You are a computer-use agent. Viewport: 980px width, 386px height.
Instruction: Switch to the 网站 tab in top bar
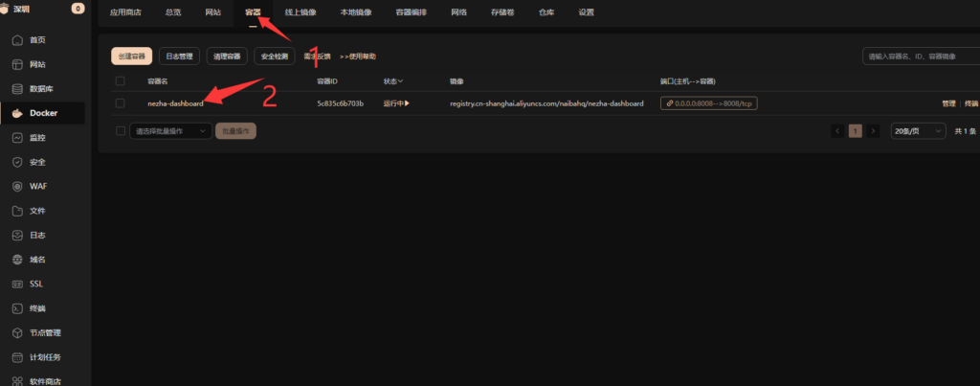(213, 12)
